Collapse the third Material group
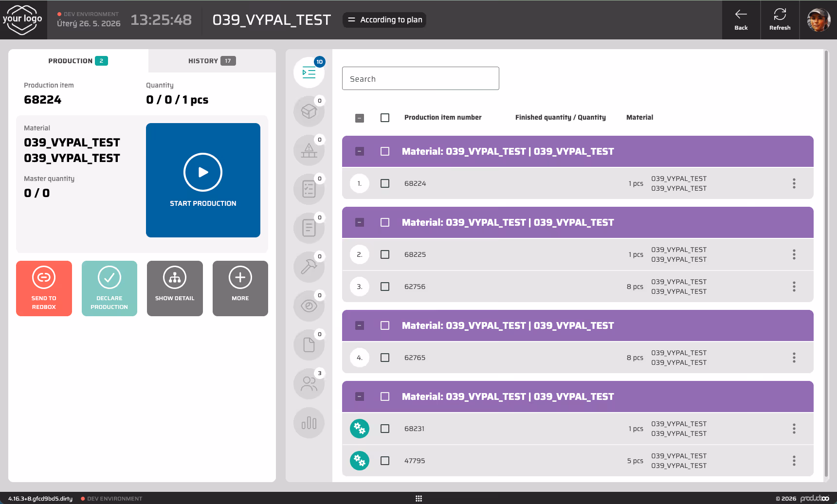Viewport: 837px width, 504px height. click(x=360, y=325)
